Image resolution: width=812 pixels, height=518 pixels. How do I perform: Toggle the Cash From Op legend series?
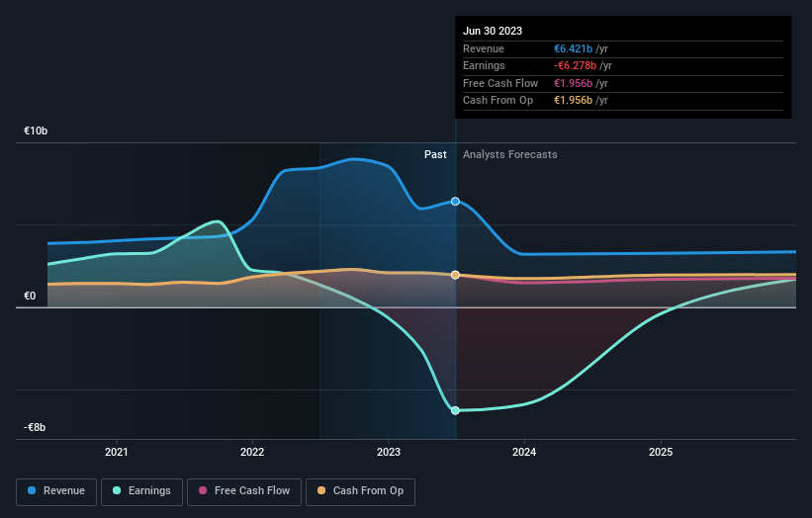[360, 491]
